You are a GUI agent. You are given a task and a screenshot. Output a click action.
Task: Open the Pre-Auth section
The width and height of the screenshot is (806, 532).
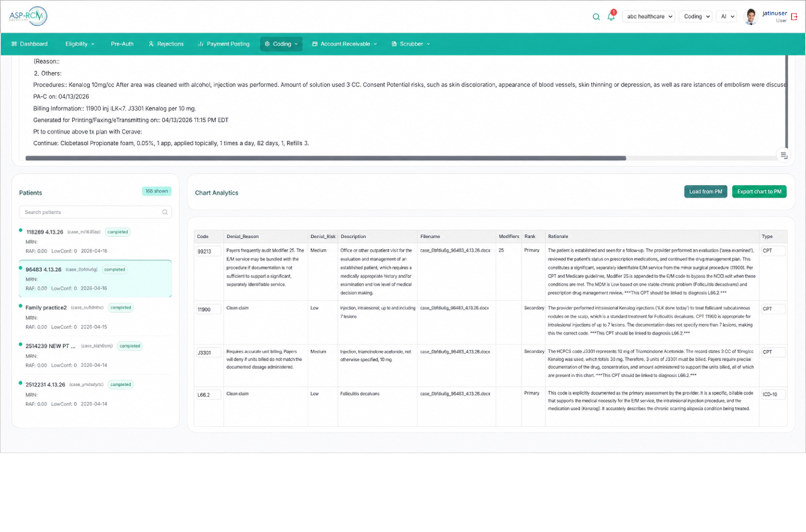[x=122, y=44]
